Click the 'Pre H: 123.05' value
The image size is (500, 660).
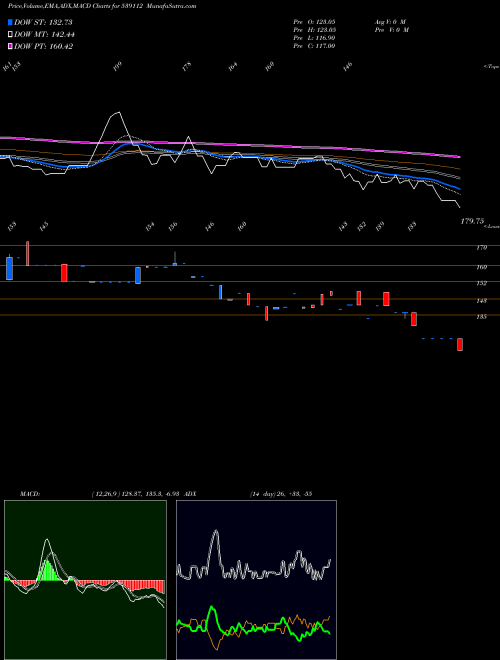[314, 30]
